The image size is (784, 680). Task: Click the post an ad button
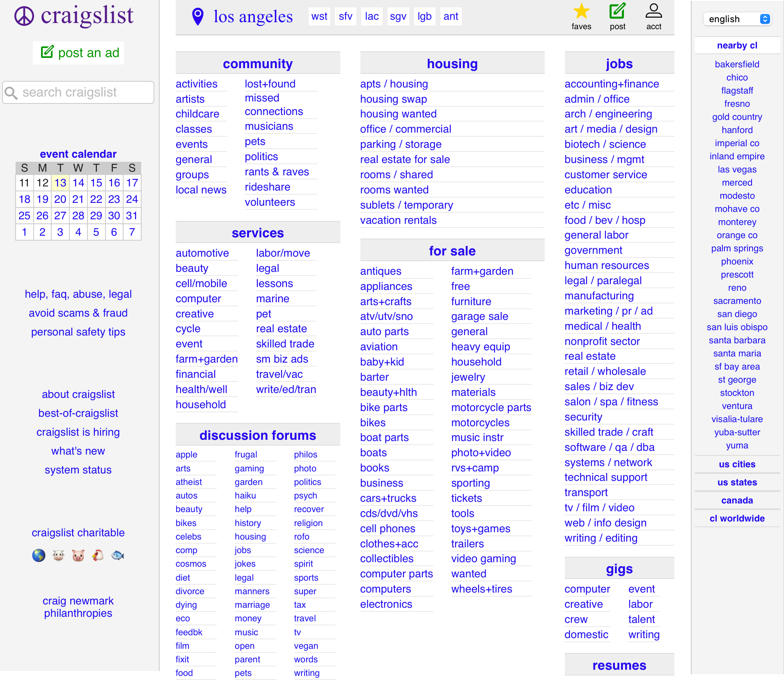(78, 53)
